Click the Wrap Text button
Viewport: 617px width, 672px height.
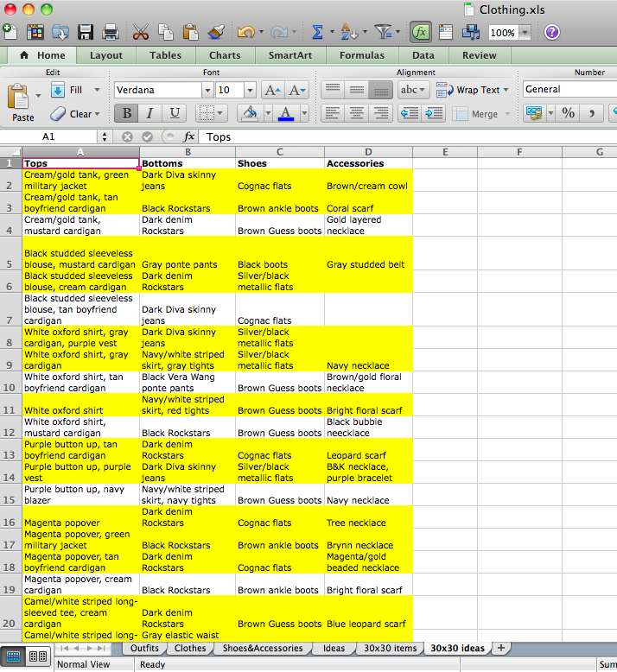(473, 90)
